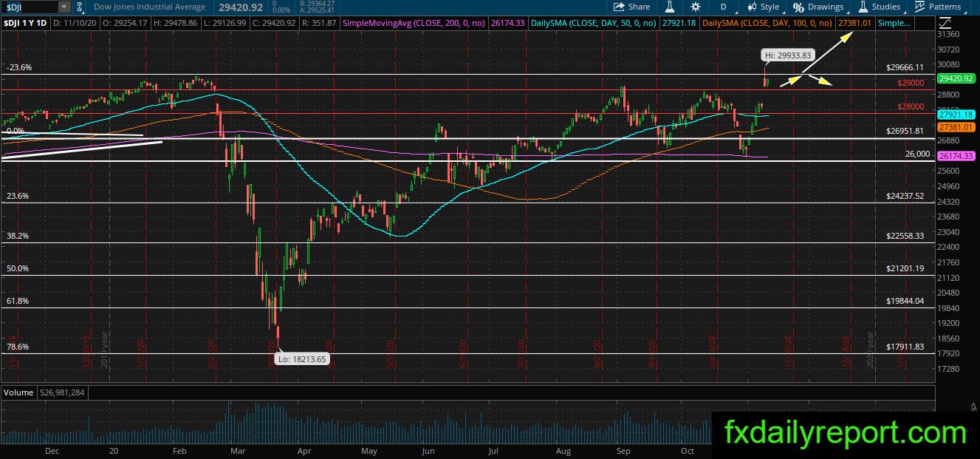Click the 26,000 level label
The image size is (980, 459).
[917, 154]
